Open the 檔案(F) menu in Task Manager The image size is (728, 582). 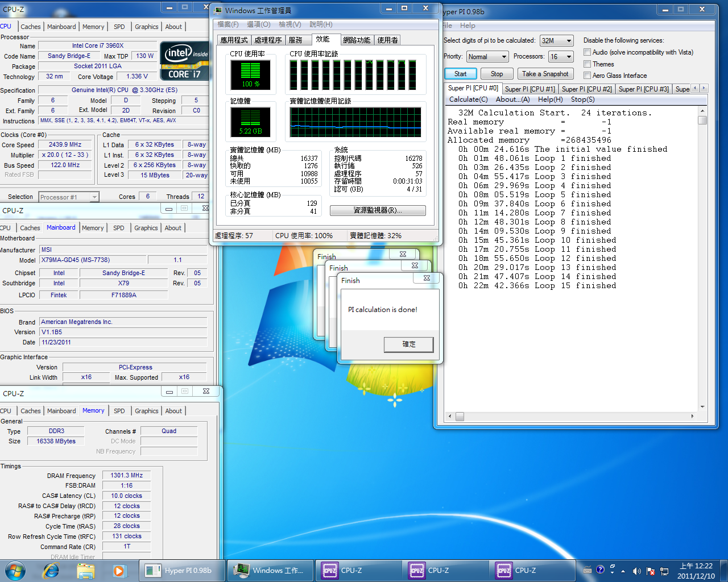click(228, 24)
